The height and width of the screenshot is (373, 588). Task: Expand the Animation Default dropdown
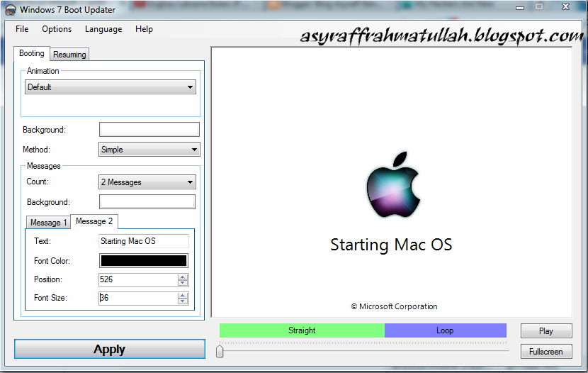click(x=111, y=87)
